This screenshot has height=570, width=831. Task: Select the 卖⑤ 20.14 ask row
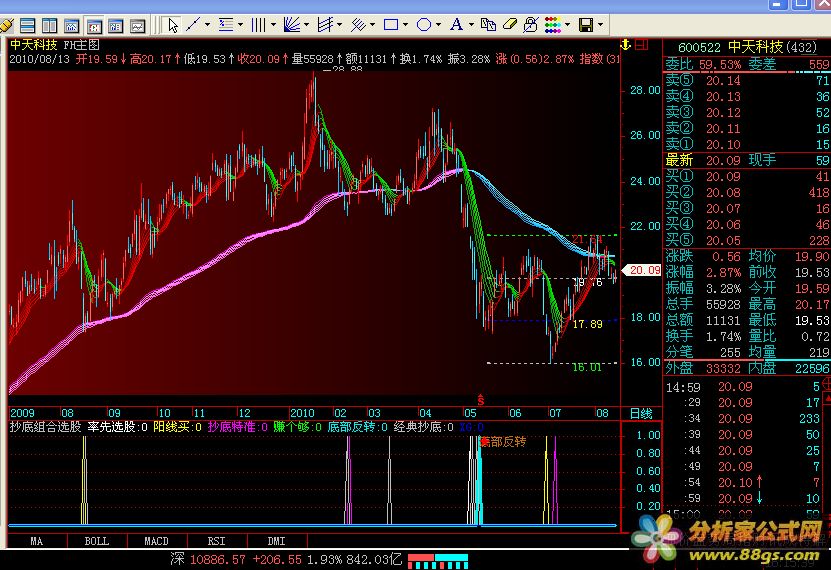[x=747, y=81]
